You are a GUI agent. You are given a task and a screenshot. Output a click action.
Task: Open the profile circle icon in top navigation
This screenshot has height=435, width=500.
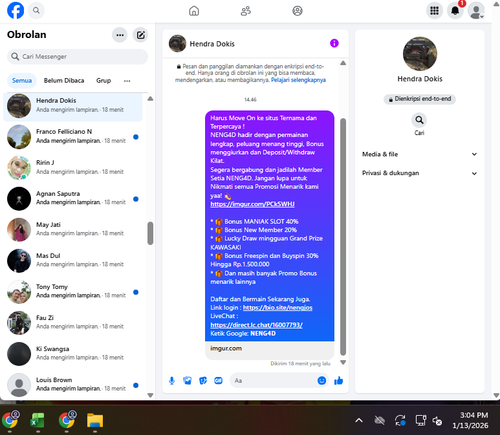pyautogui.click(x=297, y=11)
